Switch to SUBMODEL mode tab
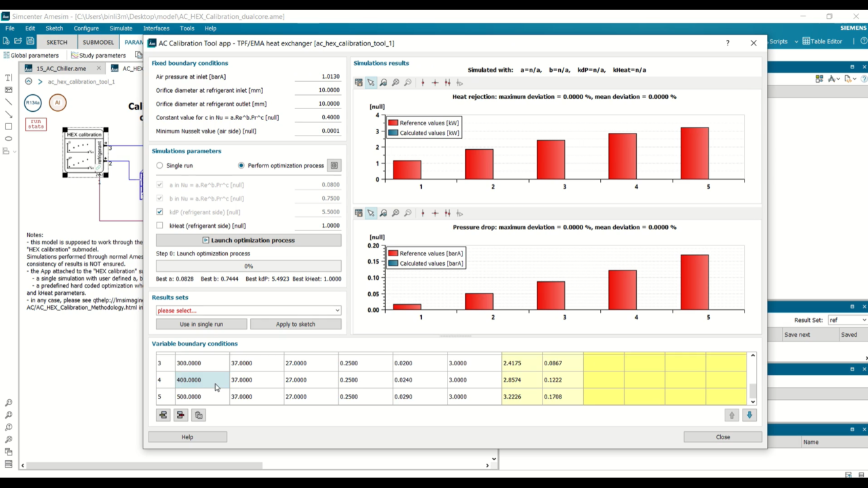The height and width of the screenshot is (488, 868). click(98, 42)
